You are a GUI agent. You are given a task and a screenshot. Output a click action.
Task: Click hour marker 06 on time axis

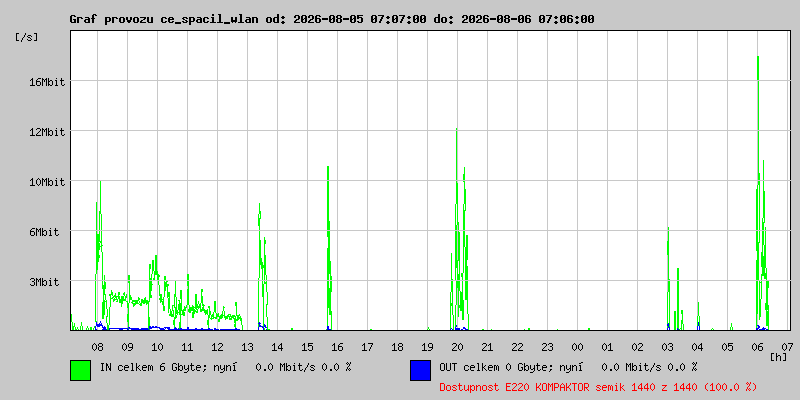[x=757, y=347]
